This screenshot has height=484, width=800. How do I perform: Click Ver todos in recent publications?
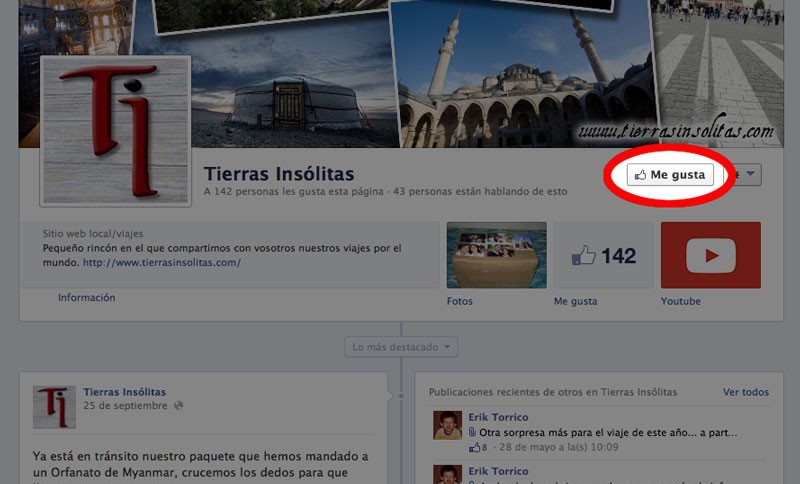pos(745,392)
